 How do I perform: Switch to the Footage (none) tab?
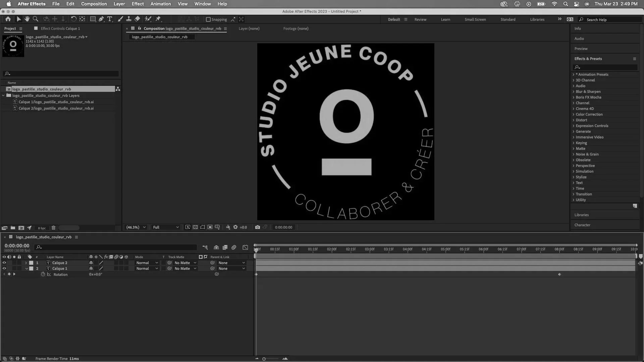coord(296,28)
